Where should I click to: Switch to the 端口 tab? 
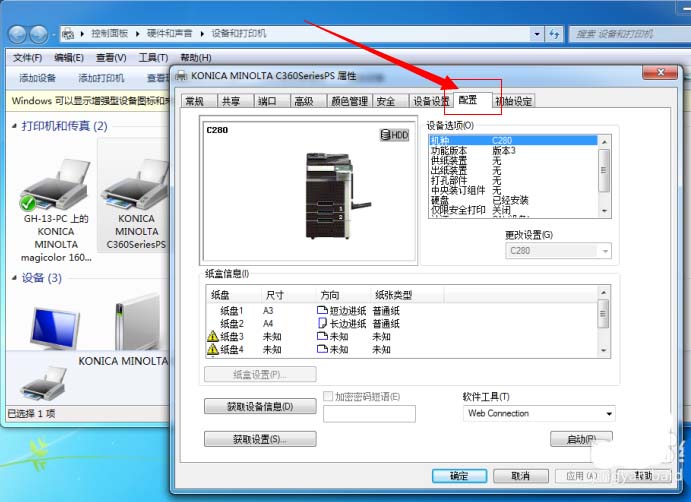272,101
